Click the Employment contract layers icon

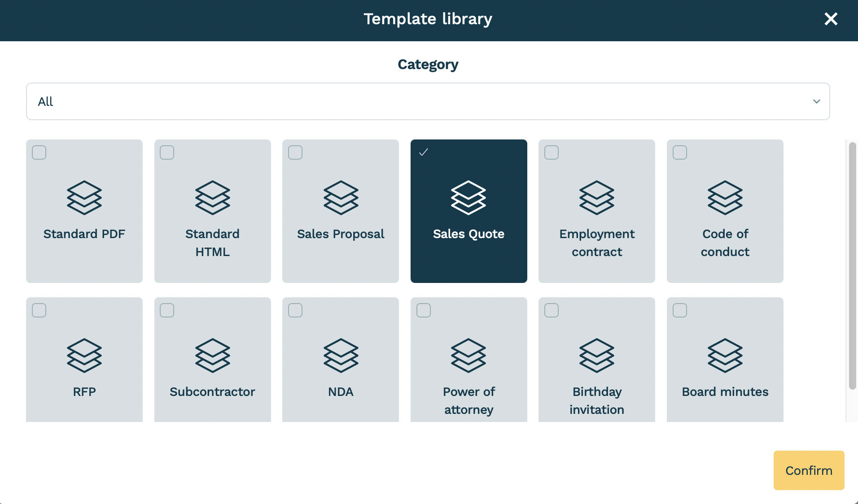tap(597, 197)
